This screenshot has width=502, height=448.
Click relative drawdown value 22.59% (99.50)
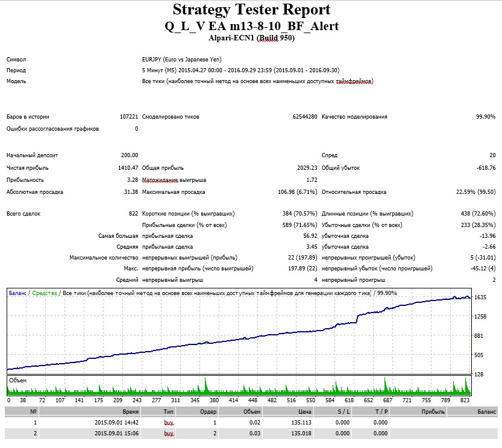[475, 192]
